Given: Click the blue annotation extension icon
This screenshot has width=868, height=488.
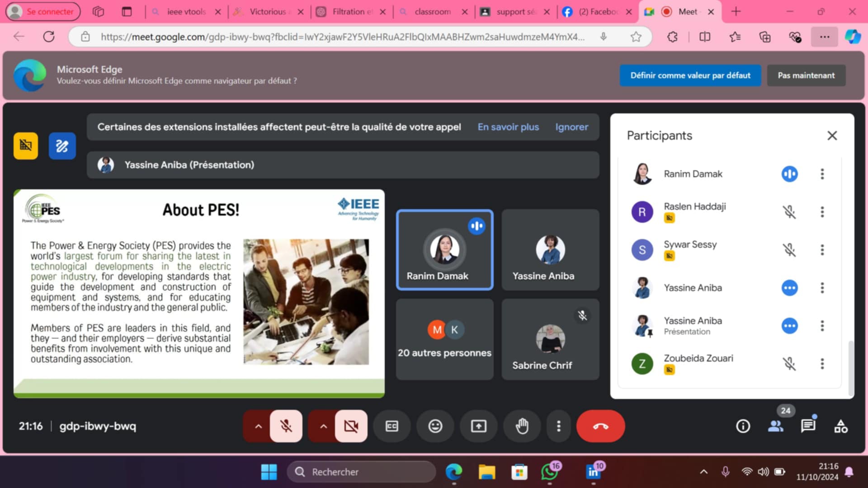Looking at the screenshot, I should [x=62, y=146].
